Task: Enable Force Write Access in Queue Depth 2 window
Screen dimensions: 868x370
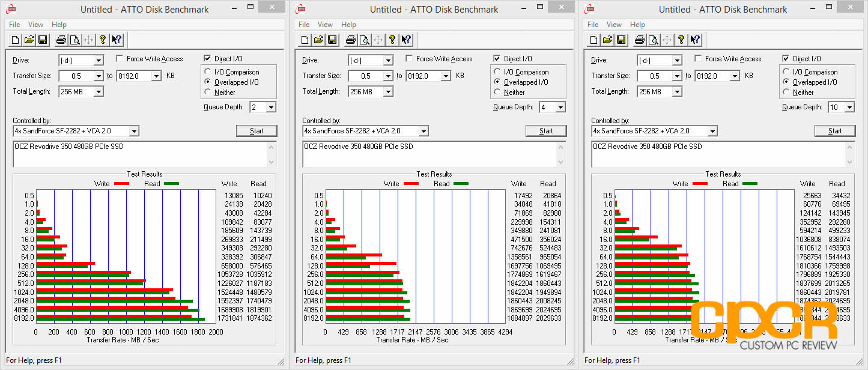Action: click(120, 59)
